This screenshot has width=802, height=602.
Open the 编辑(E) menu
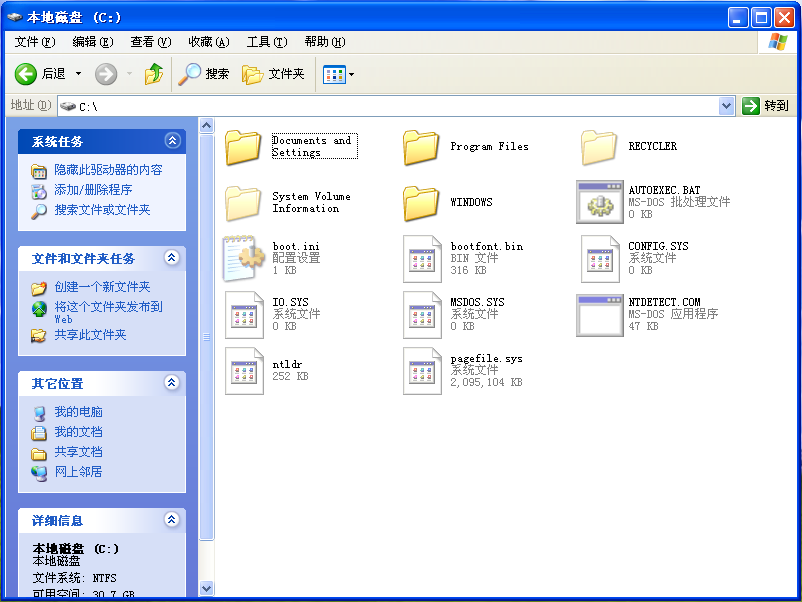tap(93, 42)
